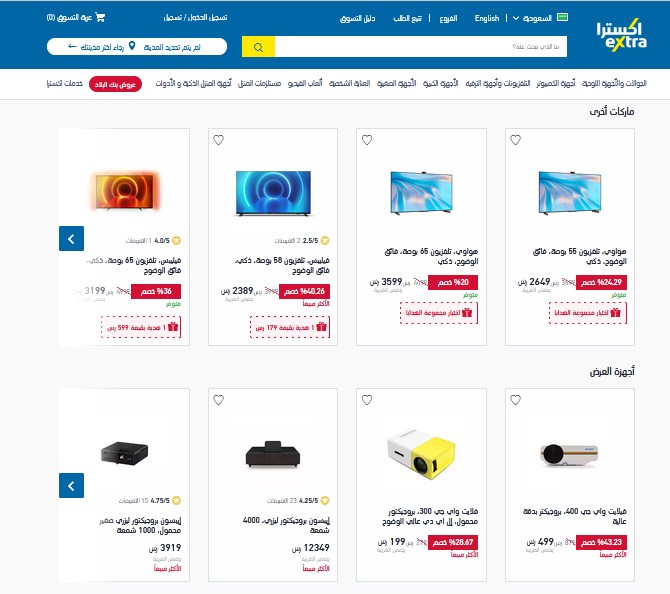Expand the Saudi Arabia country dropdown
The width and height of the screenshot is (670, 594).
[532, 18]
